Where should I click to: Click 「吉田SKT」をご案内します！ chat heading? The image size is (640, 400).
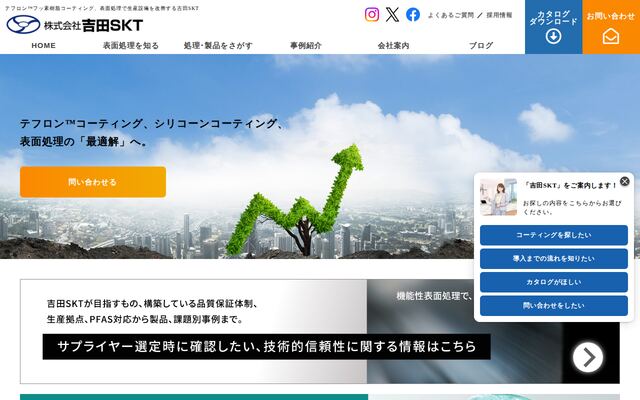570,185
